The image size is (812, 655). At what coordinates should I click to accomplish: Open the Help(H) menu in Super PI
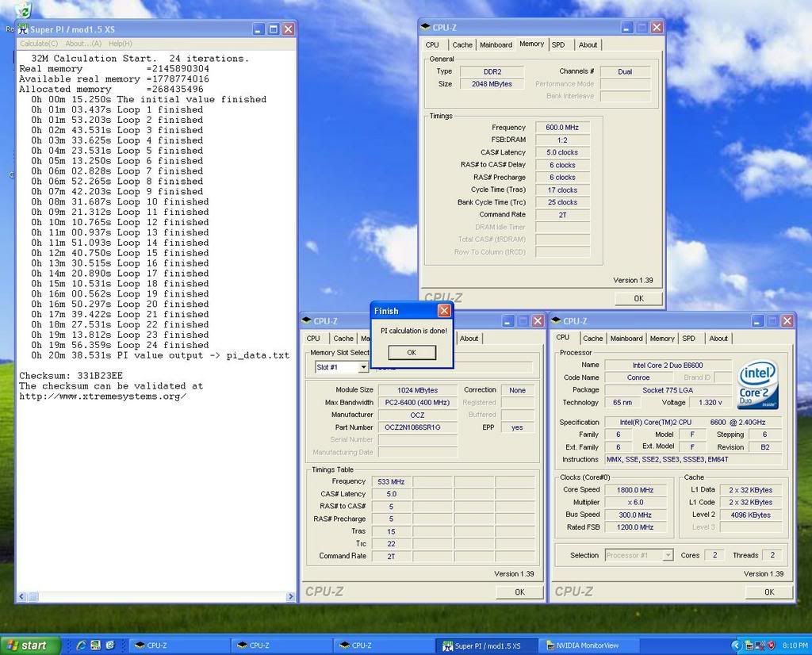tap(121, 44)
